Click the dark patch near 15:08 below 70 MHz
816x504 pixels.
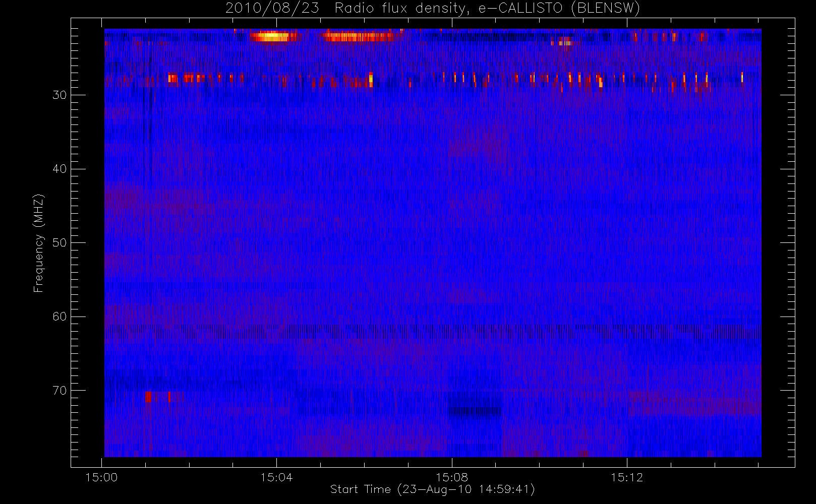click(475, 411)
